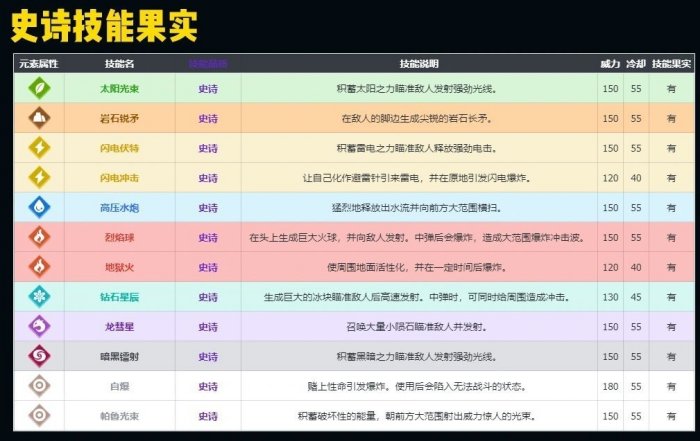Click the grass leaf icon beside 太阳光束
Screen dimensions: 700x441
point(38,88)
